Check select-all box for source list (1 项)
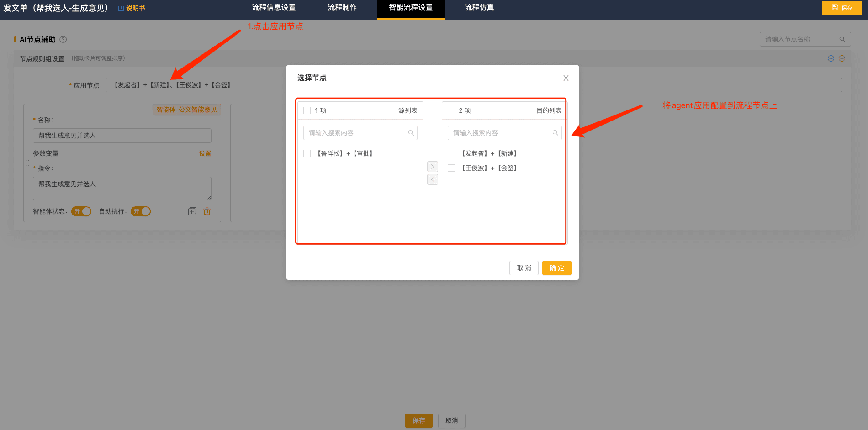868x430 pixels. coord(307,110)
